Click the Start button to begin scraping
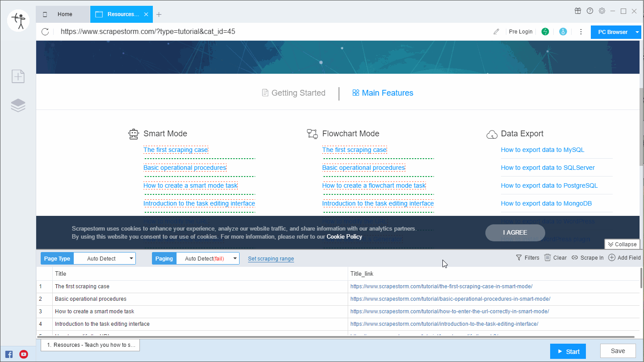The width and height of the screenshot is (644, 362). (568, 351)
